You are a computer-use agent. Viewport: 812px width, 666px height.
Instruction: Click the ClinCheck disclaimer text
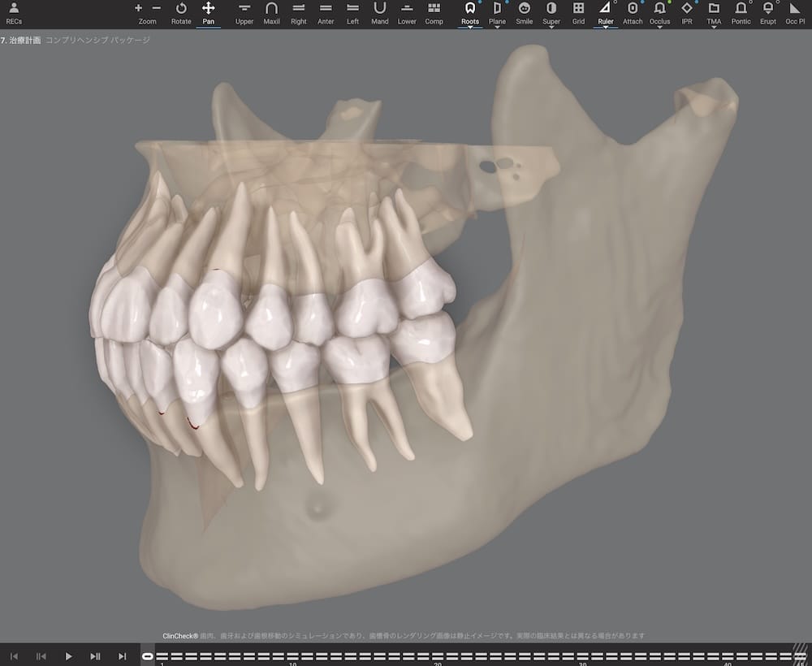(404, 635)
